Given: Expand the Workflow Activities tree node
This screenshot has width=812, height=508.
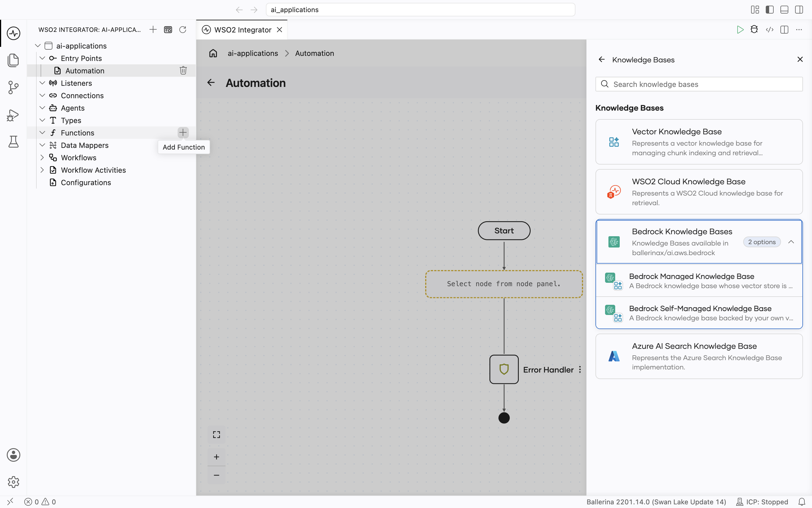Looking at the screenshot, I should click(x=42, y=170).
